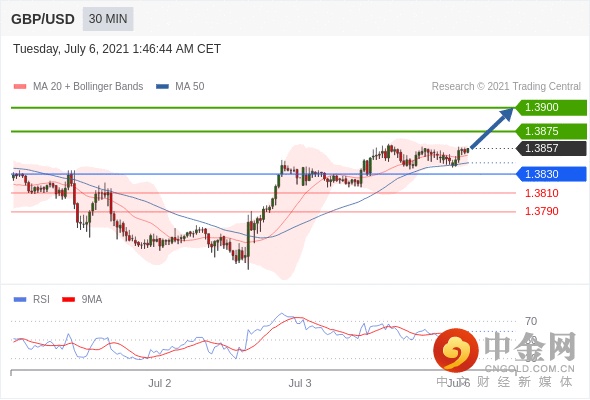Click the 1.3790 red support label
Screen dimensions: 590x400
click(542, 211)
